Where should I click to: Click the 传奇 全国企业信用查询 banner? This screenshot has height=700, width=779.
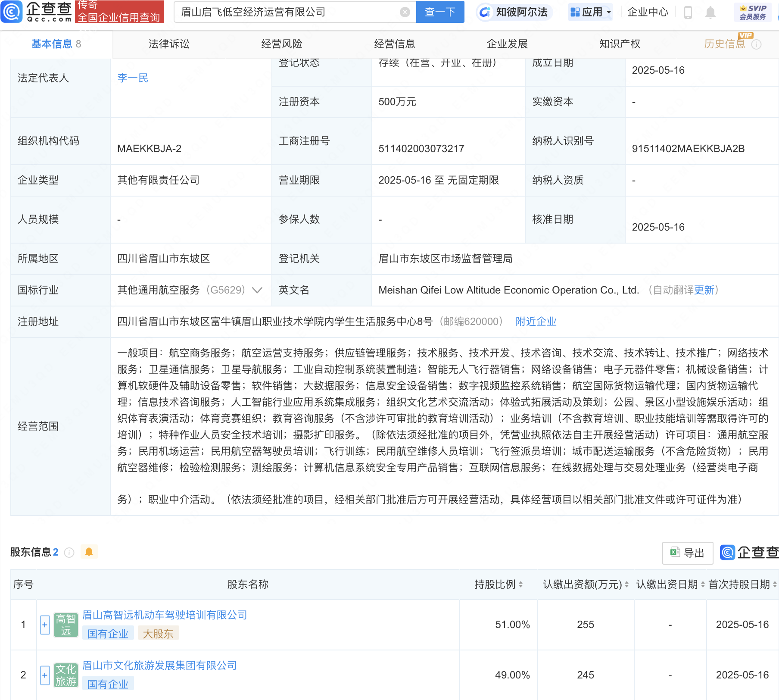click(x=119, y=12)
